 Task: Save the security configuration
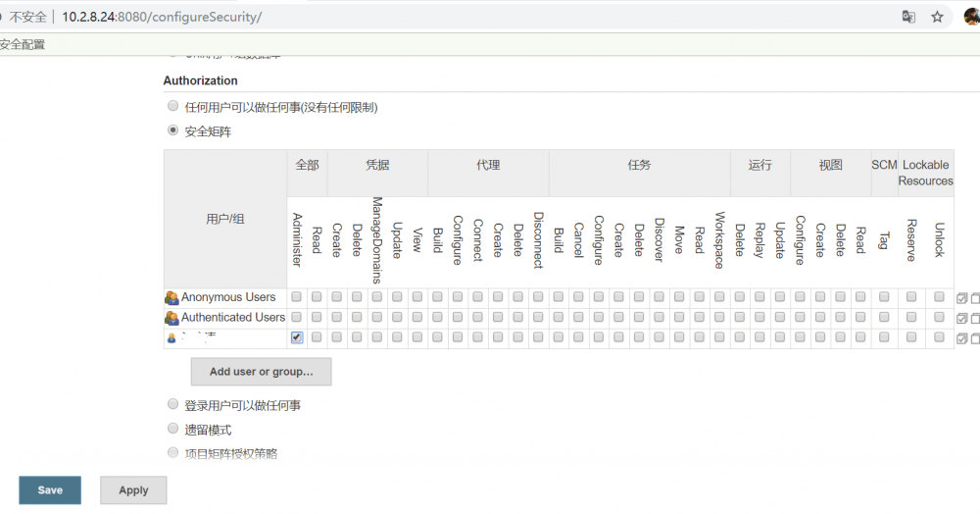50,490
